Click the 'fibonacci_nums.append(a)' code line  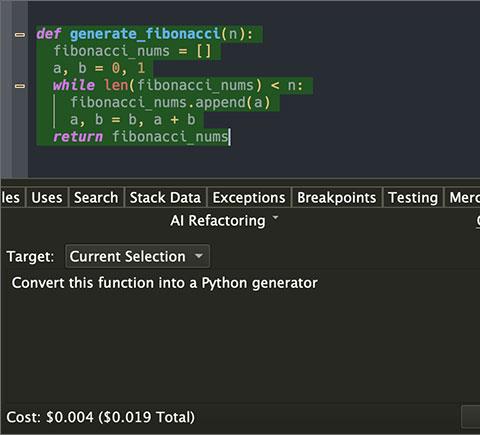(x=170, y=103)
